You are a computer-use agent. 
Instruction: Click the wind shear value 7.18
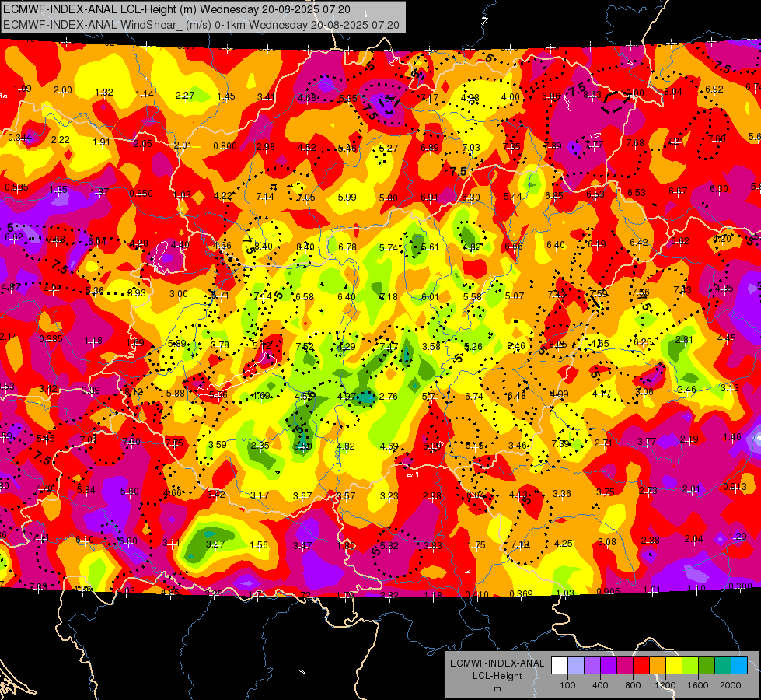pos(388,297)
